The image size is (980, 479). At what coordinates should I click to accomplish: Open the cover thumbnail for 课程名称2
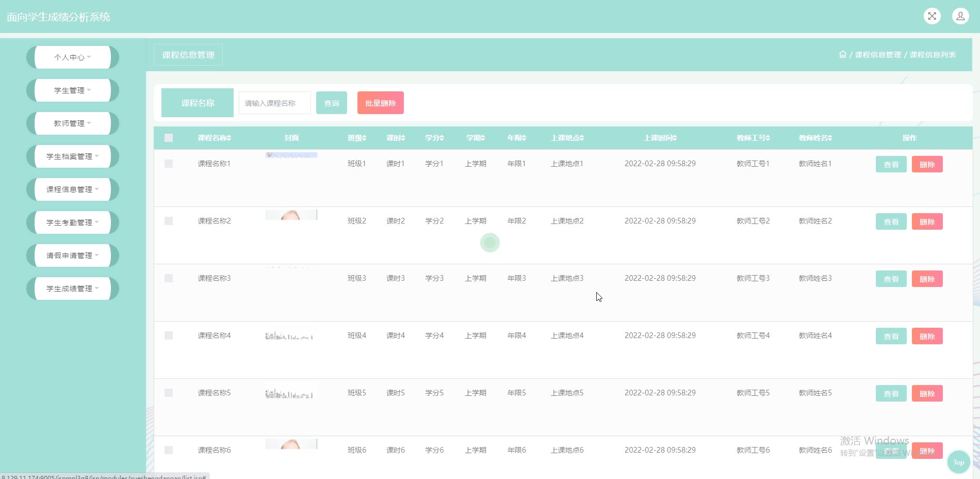pos(291,215)
